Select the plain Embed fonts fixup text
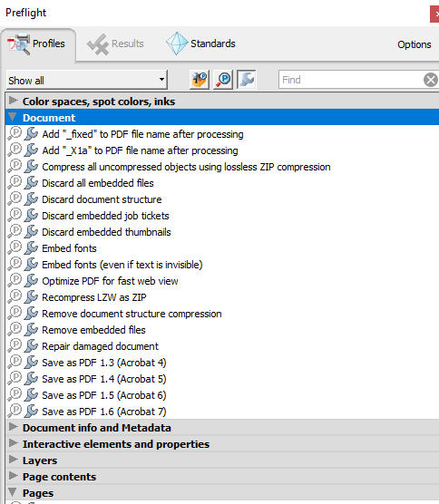 [x=69, y=248]
